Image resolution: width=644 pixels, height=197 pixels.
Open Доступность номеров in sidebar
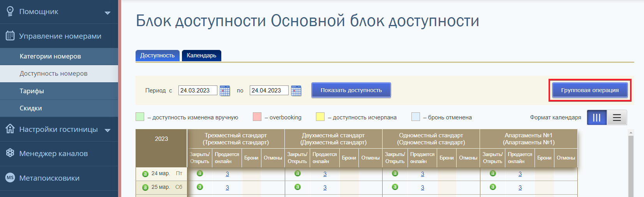click(59, 74)
